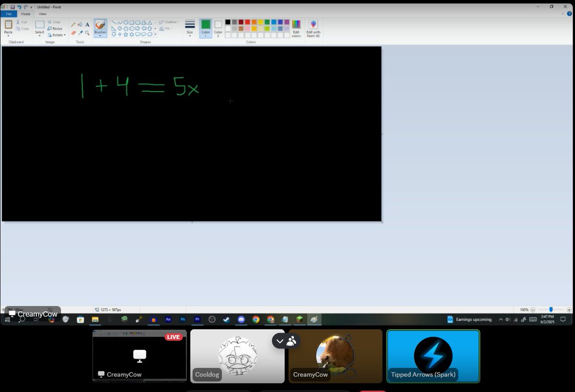575x392 pixels.
Task: Select the Fill with color bucket tool
Action: (80, 24)
